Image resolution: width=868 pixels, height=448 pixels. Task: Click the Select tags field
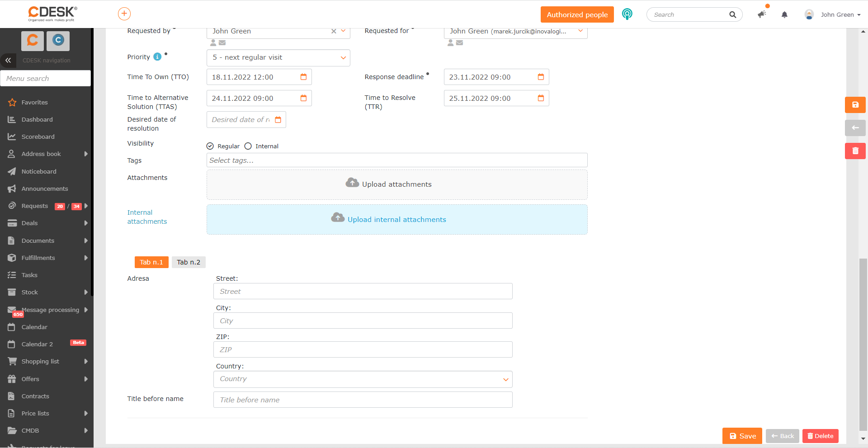(x=397, y=160)
